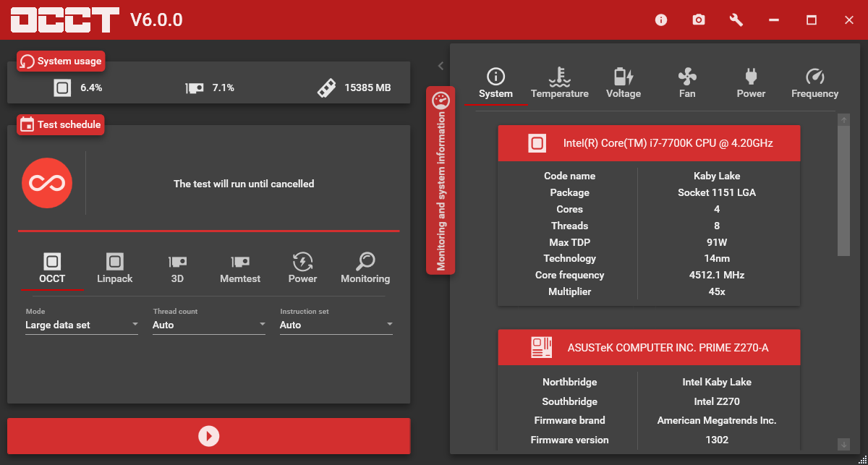Select the OCCT test tab
The height and width of the screenshot is (465, 868).
click(52, 268)
